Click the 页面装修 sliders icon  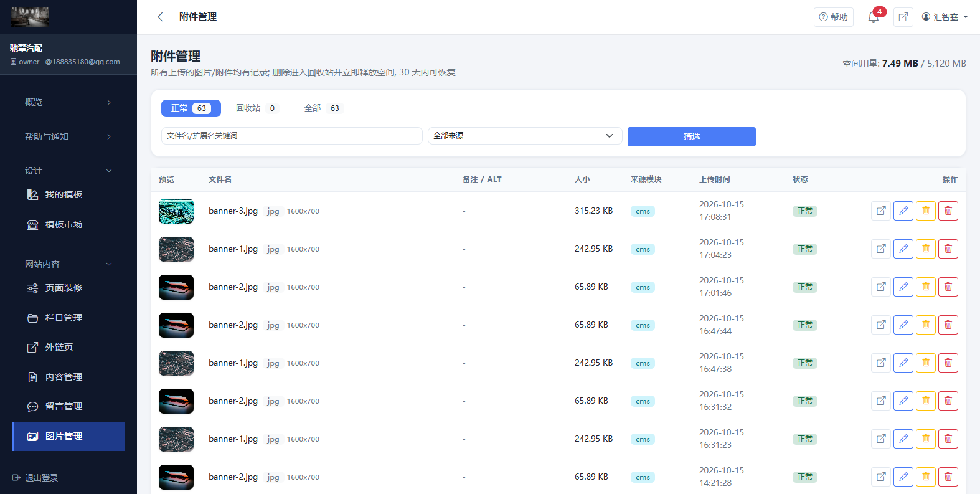(32, 288)
